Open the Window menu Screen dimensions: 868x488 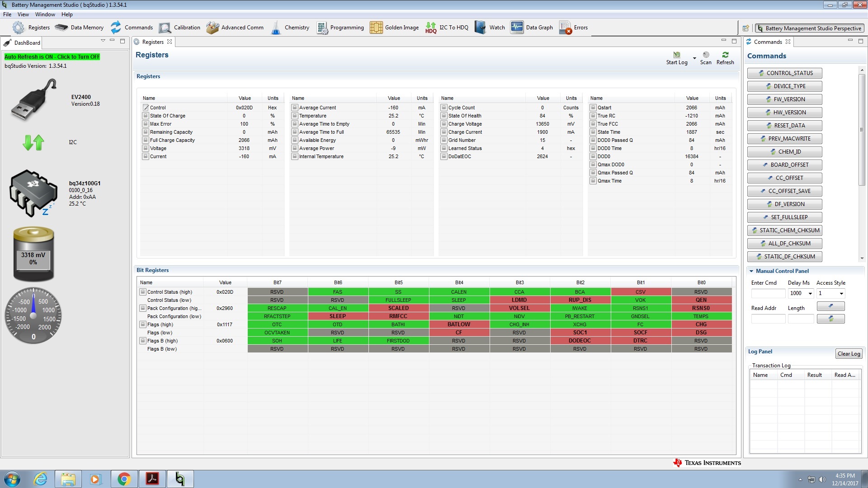click(x=45, y=14)
